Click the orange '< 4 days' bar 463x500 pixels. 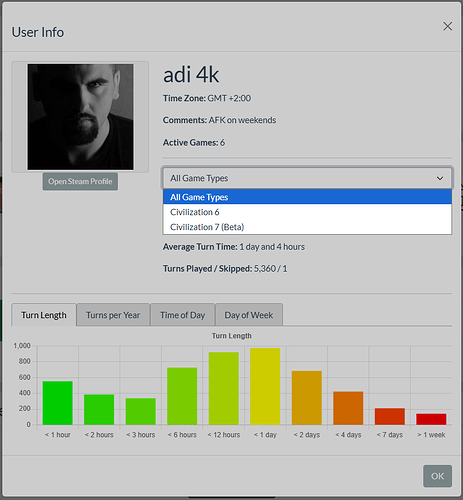pyautogui.click(x=348, y=408)
